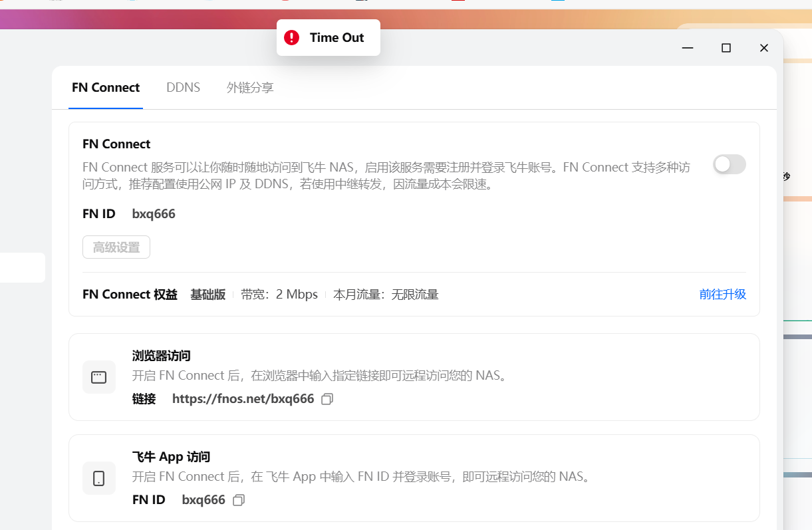Image resolution: width=812 pixels, height=530 pixels.
Task: Click the FN Connect 权益 label
Action: pyautogui.click(x=130, y=295)
